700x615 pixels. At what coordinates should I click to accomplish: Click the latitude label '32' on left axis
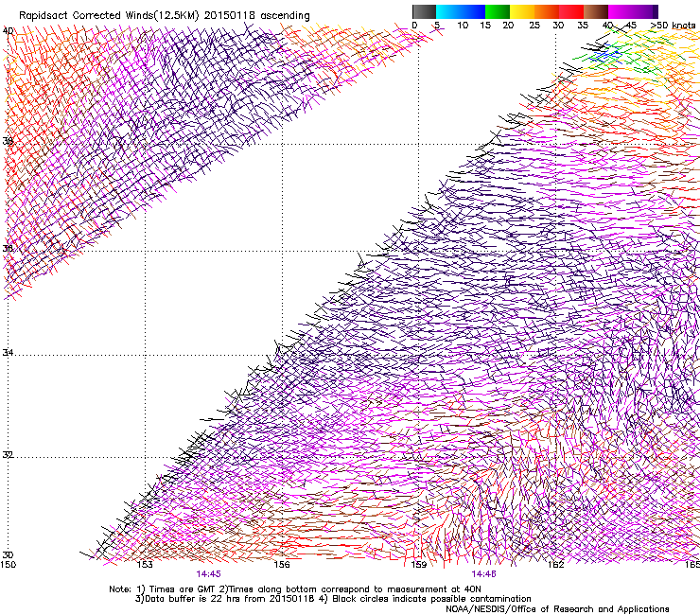pyautogui.click(x=8, y=455)
